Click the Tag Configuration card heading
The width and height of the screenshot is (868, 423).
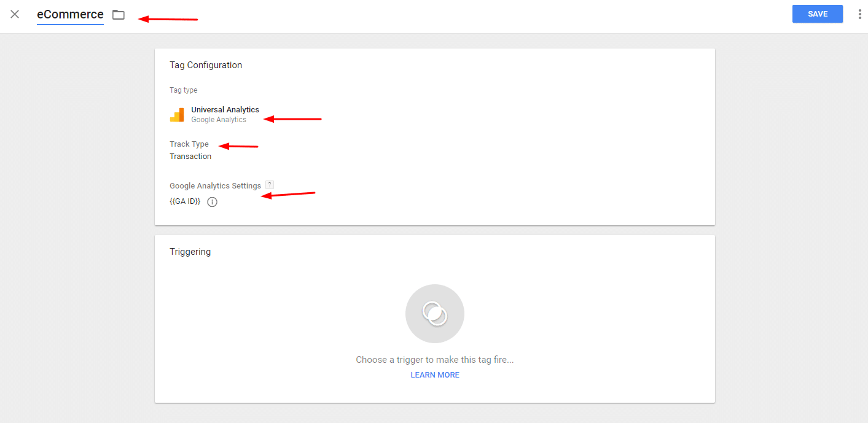206,65
